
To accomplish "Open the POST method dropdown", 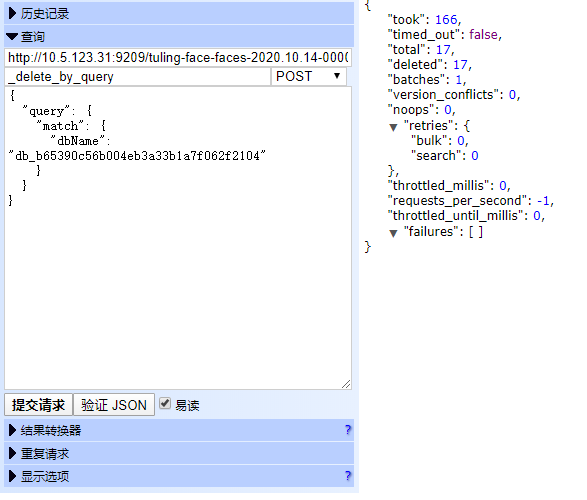I will pos(308,76).
